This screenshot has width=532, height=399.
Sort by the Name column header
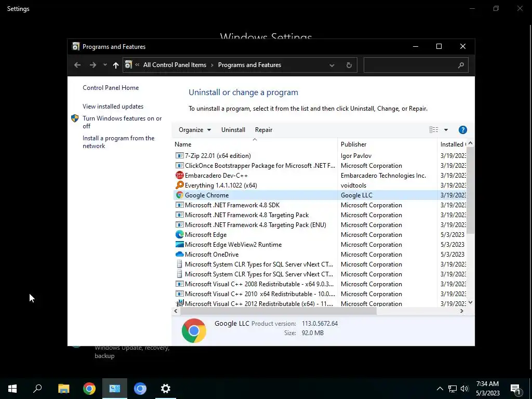pyautogui.click(x=255, y=144)
